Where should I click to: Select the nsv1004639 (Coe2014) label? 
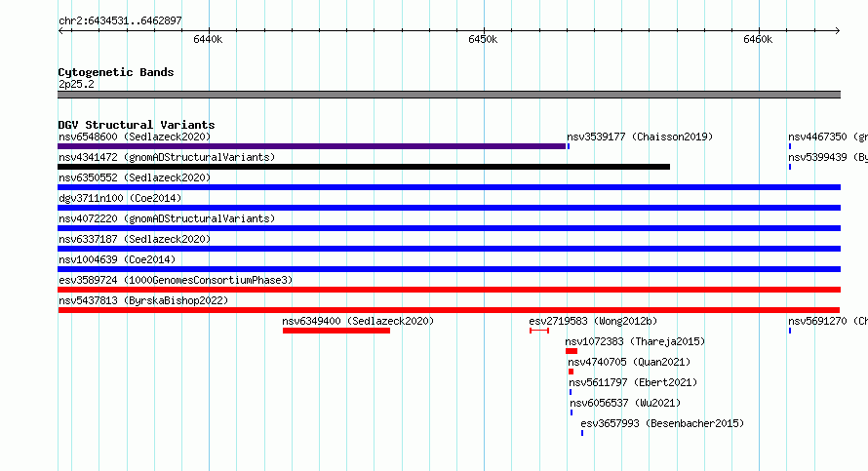tap(117, 259)
